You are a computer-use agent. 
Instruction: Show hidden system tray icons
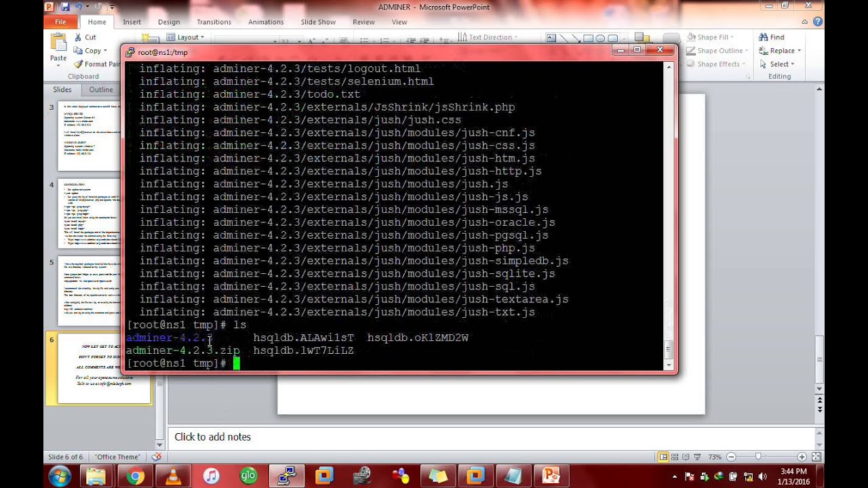pyautogui.click(x=674, y=476)
